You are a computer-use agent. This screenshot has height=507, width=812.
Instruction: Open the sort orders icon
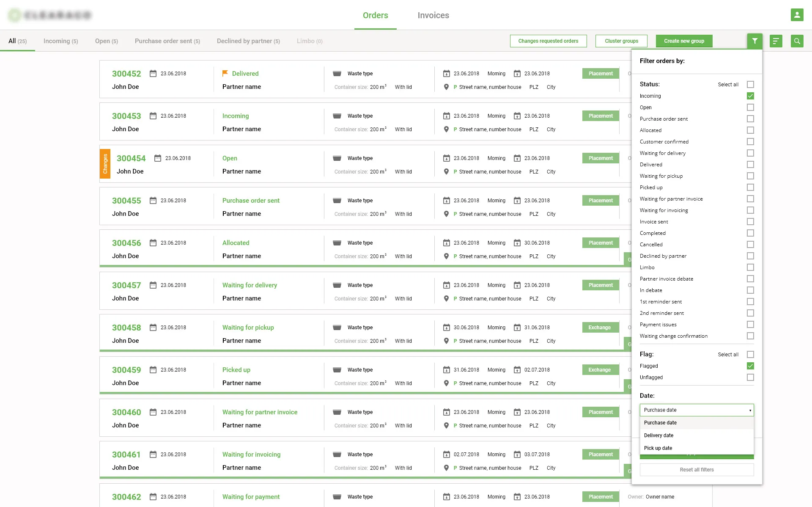pyautogui.click(x=776, y=41)
